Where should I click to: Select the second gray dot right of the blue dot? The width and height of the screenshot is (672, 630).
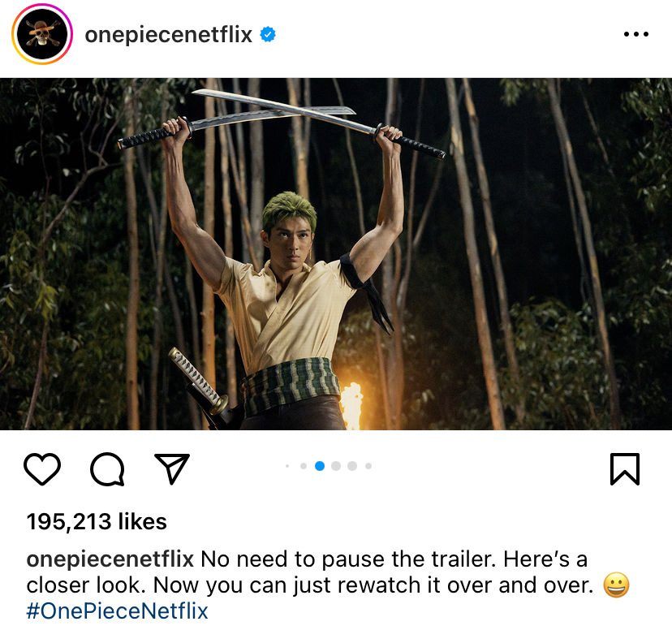click(x=352, y=466)
